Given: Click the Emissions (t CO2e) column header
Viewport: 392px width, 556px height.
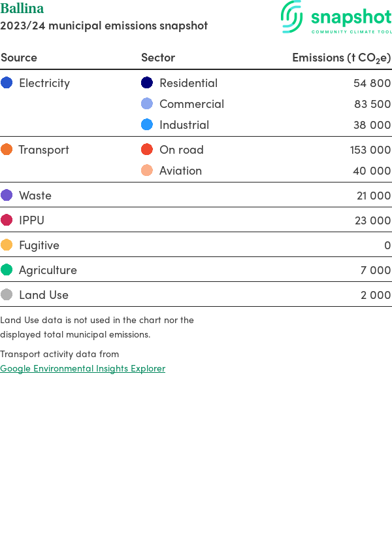Looking at the screenshot, I should 341,58.
